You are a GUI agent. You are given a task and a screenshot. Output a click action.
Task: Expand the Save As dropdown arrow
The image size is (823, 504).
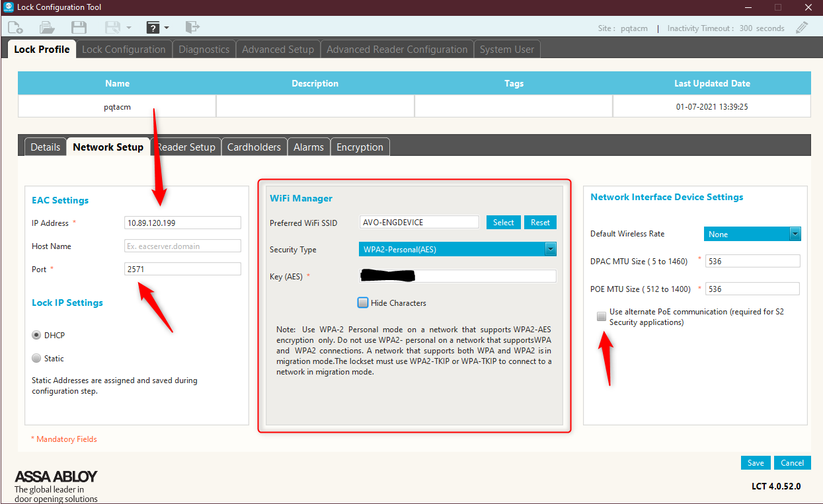(x=128, y=28)
